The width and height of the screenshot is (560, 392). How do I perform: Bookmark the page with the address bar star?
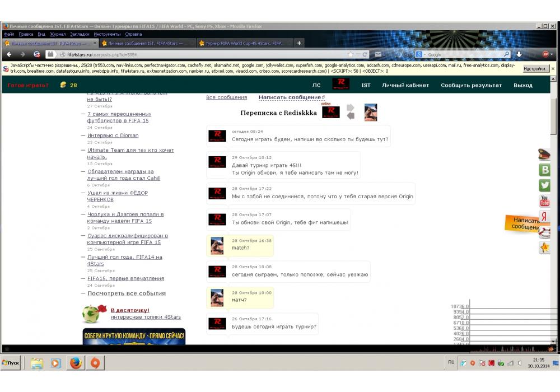click(x=351, y=54)
